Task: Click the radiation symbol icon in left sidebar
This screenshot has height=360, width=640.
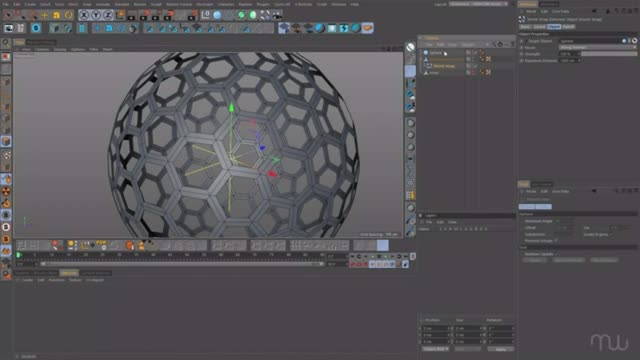Action: 6,191
